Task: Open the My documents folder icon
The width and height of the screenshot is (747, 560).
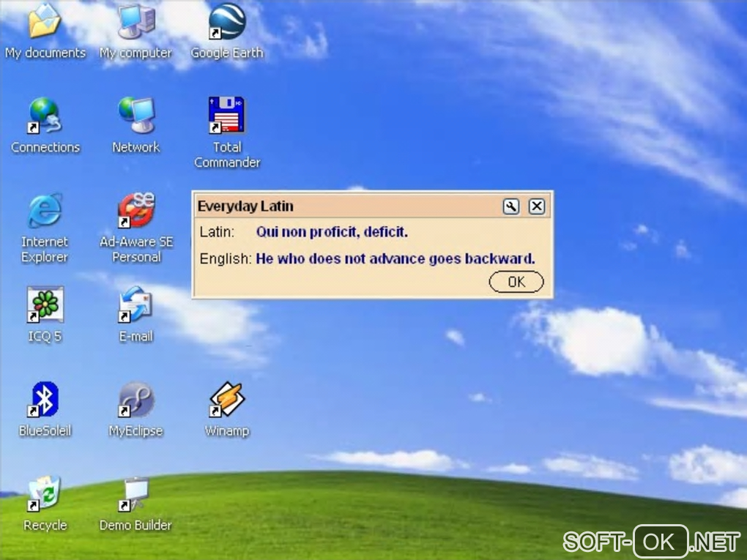Action: click(x=44, y=21)
